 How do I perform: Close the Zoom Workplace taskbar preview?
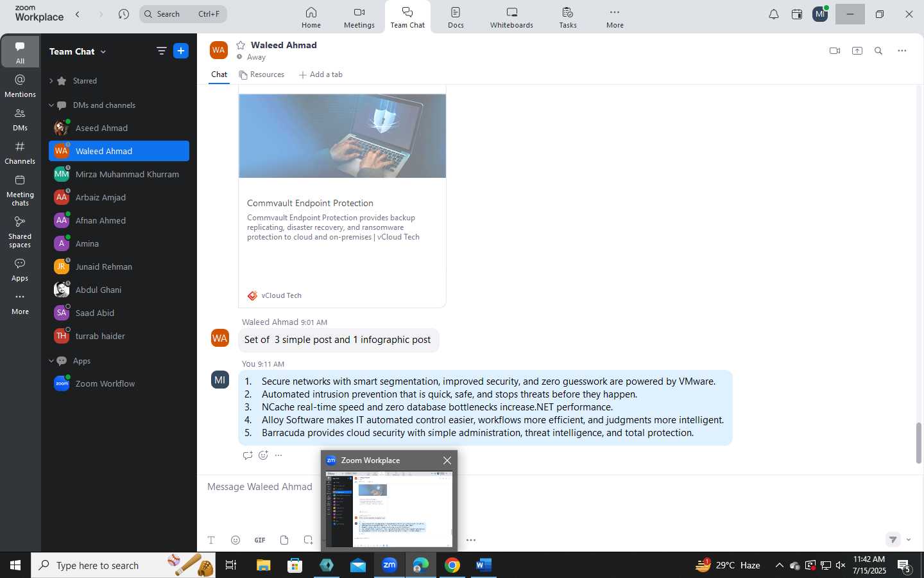point(447,460)
